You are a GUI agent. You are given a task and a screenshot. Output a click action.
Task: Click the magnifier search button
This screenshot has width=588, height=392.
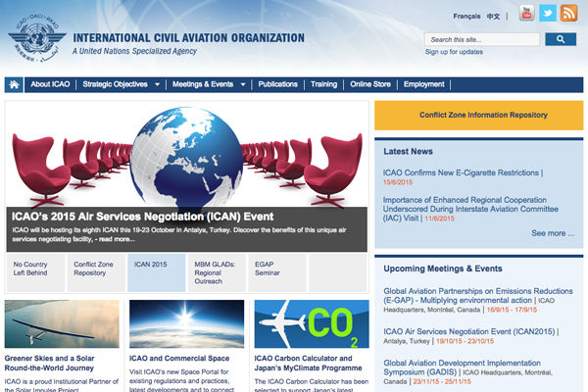pyautogui.click(x=561, y=39)
